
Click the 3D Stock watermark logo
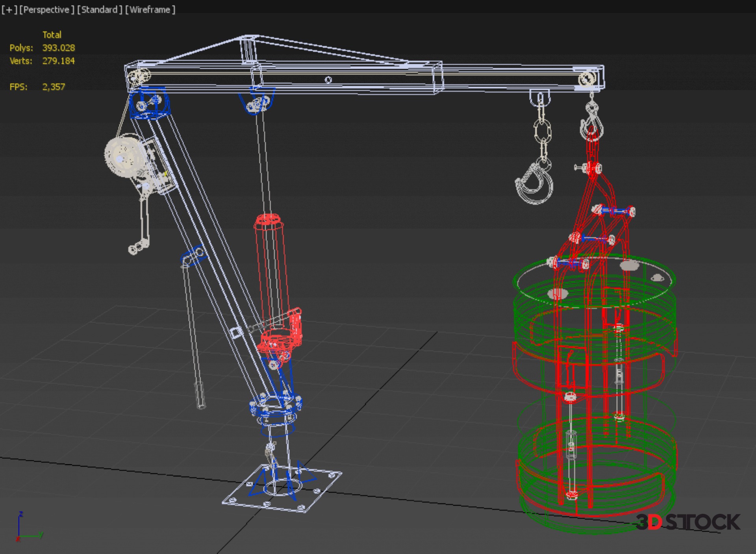tap(688, 522)
